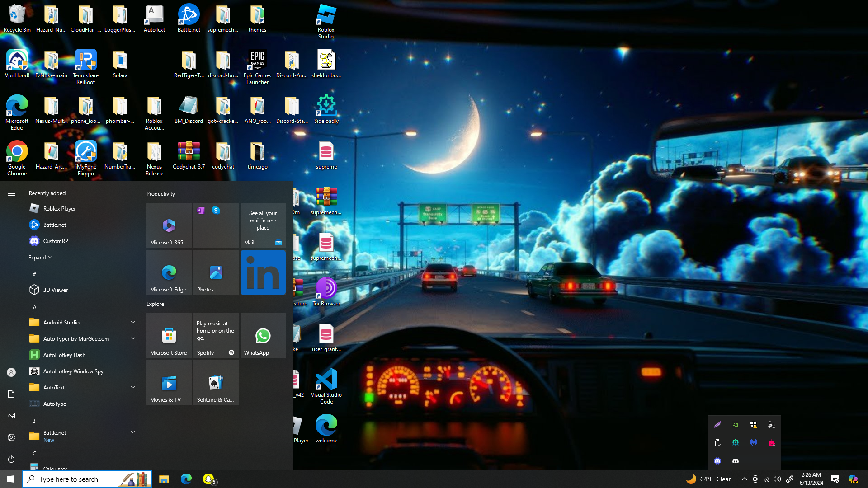Select AutoHotkey Window Spy entry
The width and height of the screenshot is (868, 488).
point(73,371)
